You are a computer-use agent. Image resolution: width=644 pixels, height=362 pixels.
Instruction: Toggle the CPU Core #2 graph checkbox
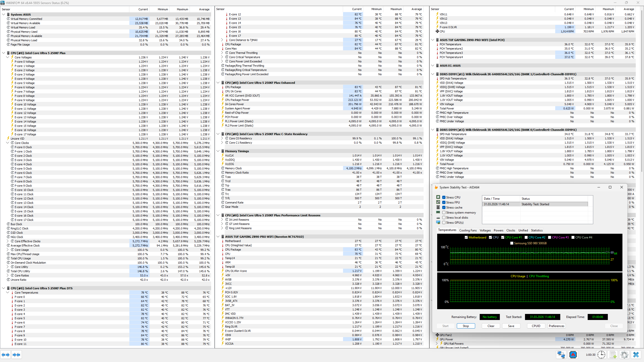pyautogui.click(x=526, y=237)
